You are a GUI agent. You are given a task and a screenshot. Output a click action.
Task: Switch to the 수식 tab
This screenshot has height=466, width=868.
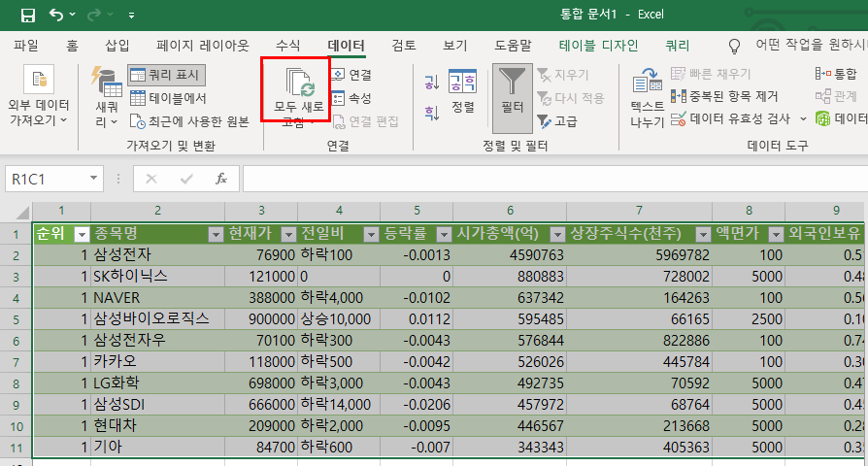(x=287, y=46)
